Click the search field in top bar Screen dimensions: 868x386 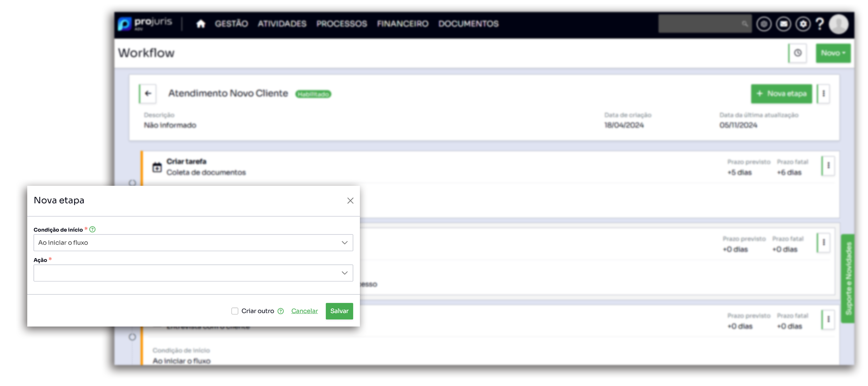(x=700, y=24)
